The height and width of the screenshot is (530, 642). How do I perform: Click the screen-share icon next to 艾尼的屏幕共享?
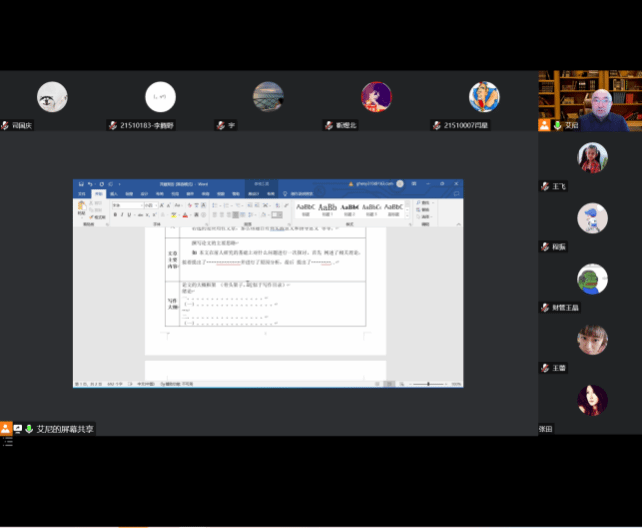[17, 428]
